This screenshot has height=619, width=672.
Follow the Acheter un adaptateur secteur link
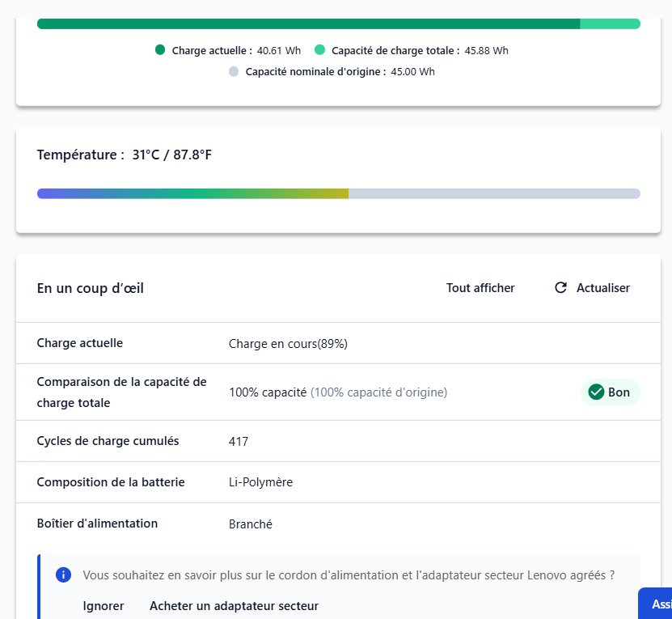234,606
